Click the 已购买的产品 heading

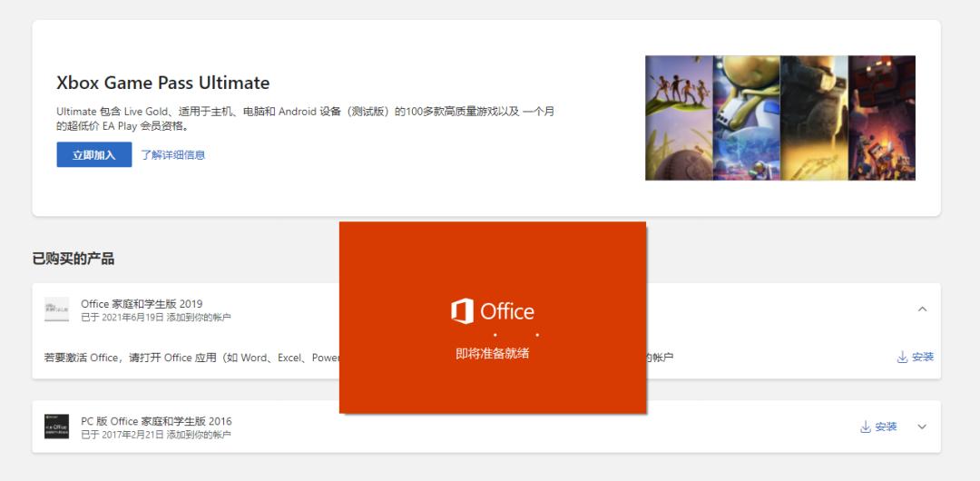(73, 259)
